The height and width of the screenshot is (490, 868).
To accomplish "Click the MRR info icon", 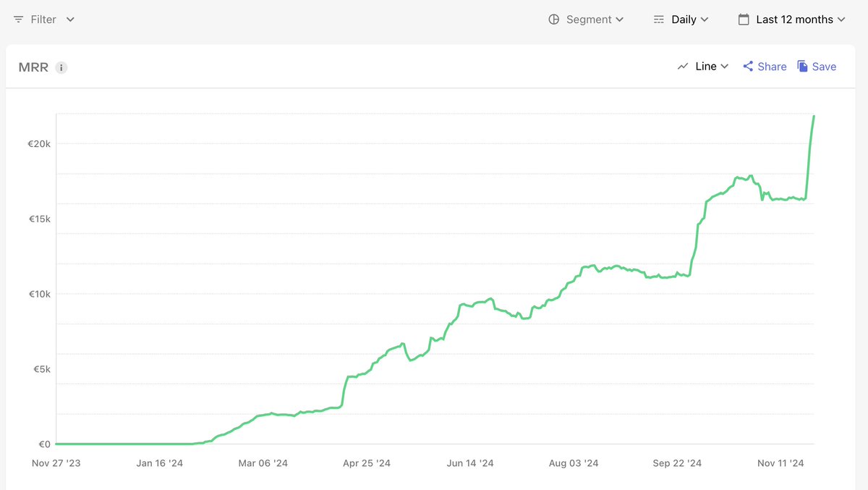I will click(61, 68).
